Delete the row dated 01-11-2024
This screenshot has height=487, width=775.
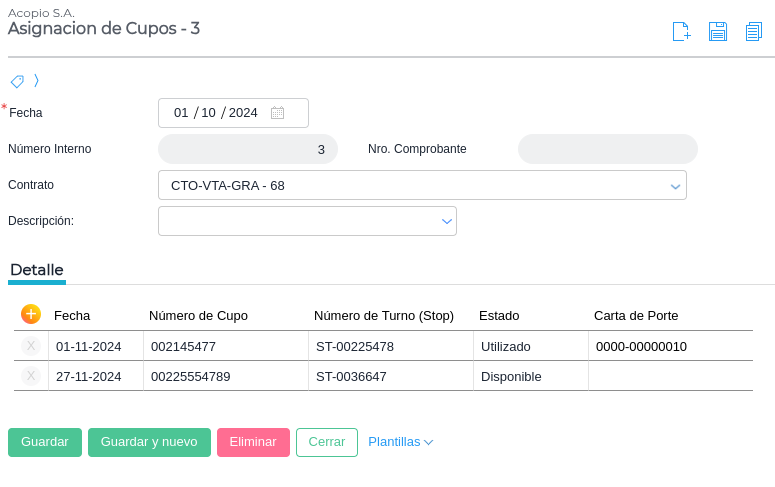31,346
